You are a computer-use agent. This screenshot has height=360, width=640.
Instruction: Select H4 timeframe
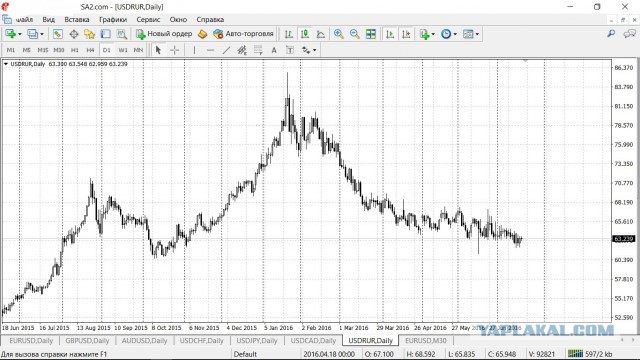90,50
